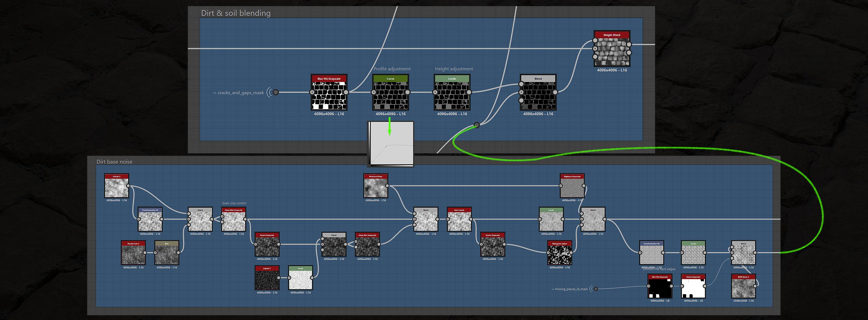
Task: Click the Grain size control comment label
Action: pos(234,203)
